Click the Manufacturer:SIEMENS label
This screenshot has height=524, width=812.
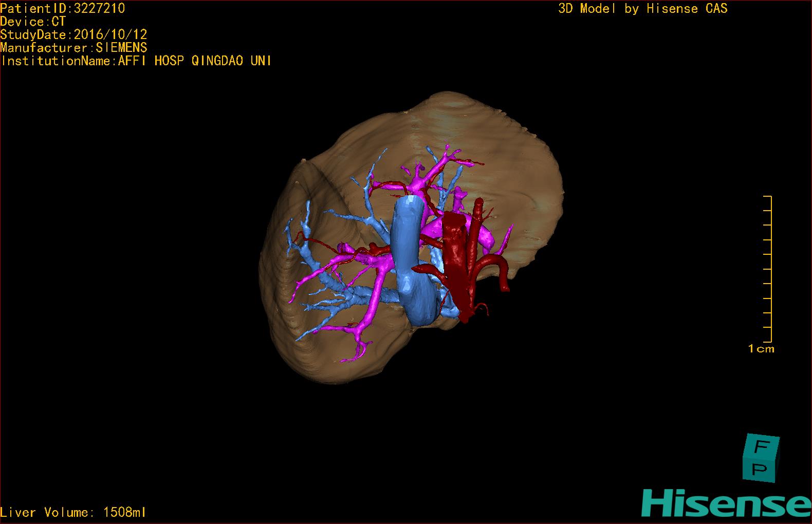click(x=73, y=48)
